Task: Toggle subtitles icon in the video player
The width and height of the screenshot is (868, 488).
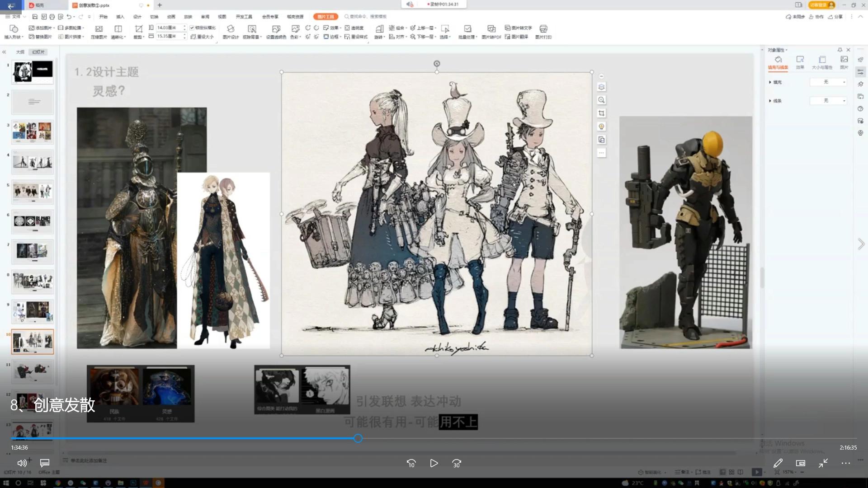Action: pyautogui.click(x=44, y=463)
